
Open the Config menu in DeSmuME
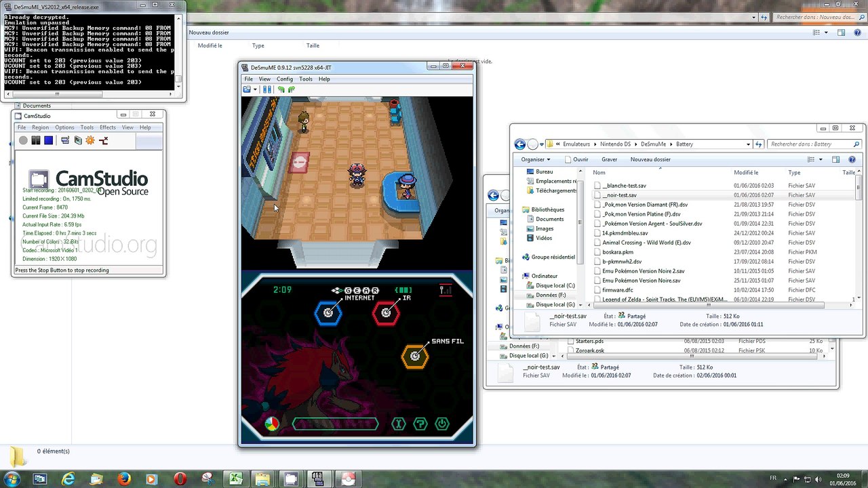click(285, 79)
